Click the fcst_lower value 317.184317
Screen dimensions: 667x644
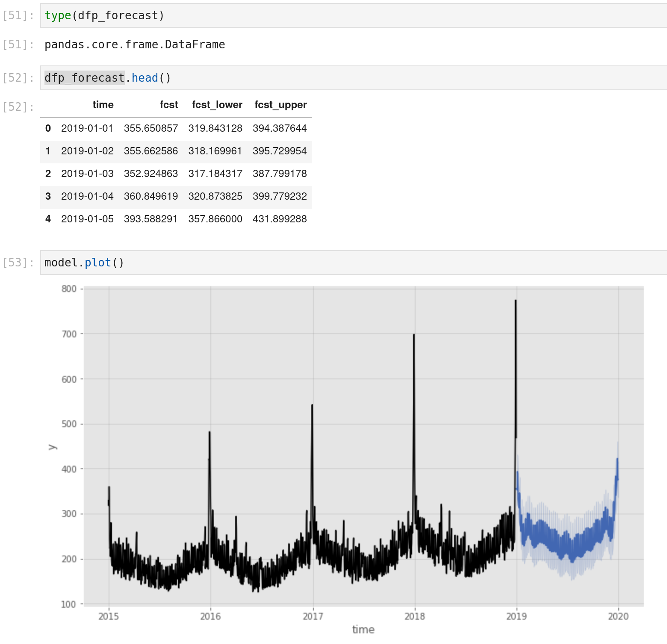click(215, 174)
